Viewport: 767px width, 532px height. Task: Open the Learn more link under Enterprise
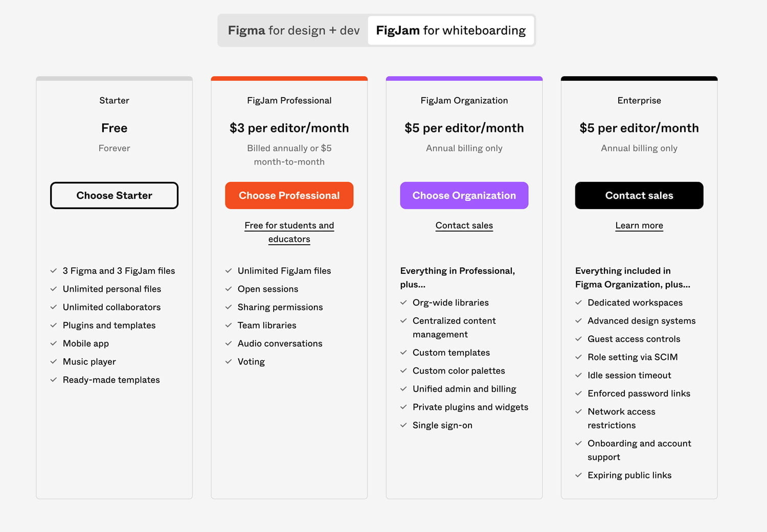639,225
